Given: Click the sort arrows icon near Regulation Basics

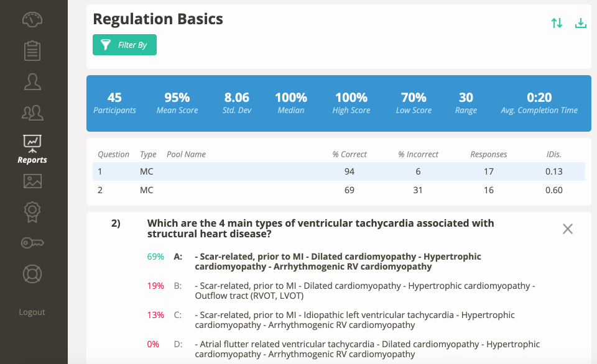Looking at the screenshot, I should click(557, 22).
